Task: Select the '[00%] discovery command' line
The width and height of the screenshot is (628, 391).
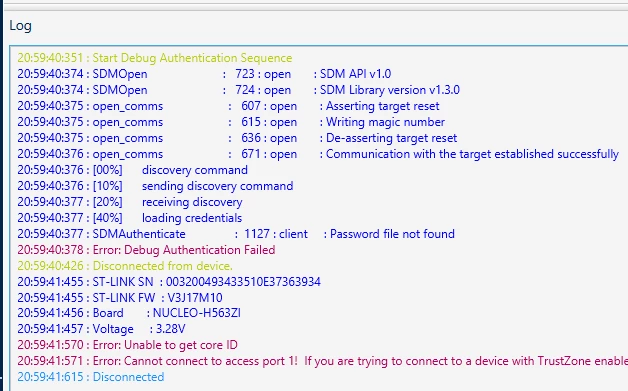Action: [133, 170]
